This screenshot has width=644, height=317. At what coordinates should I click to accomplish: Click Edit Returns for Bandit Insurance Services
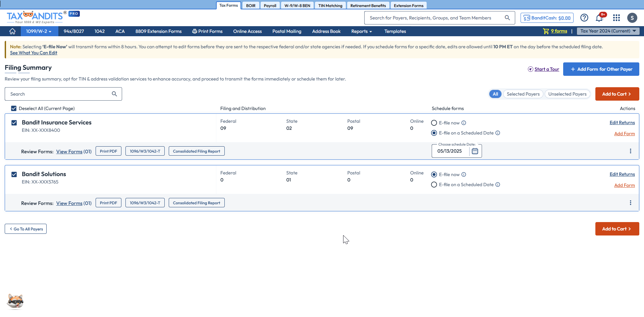click(622, 122)
